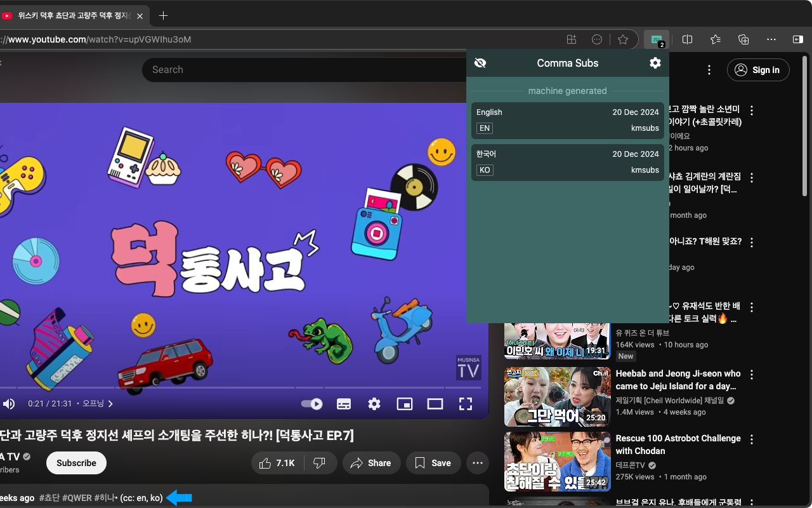Open options menu for the 초콜릿카레 video
Screen dimensions: 812x508
752,110
